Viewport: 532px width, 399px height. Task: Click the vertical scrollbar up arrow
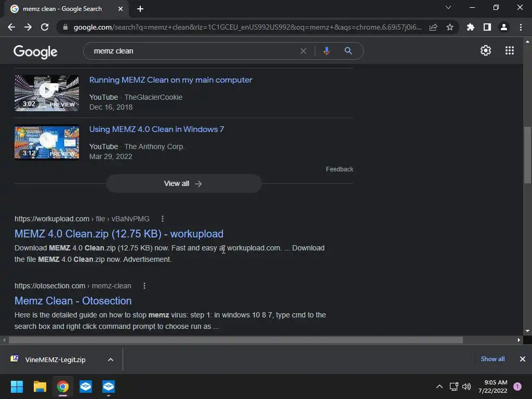[x=527, y=42]
